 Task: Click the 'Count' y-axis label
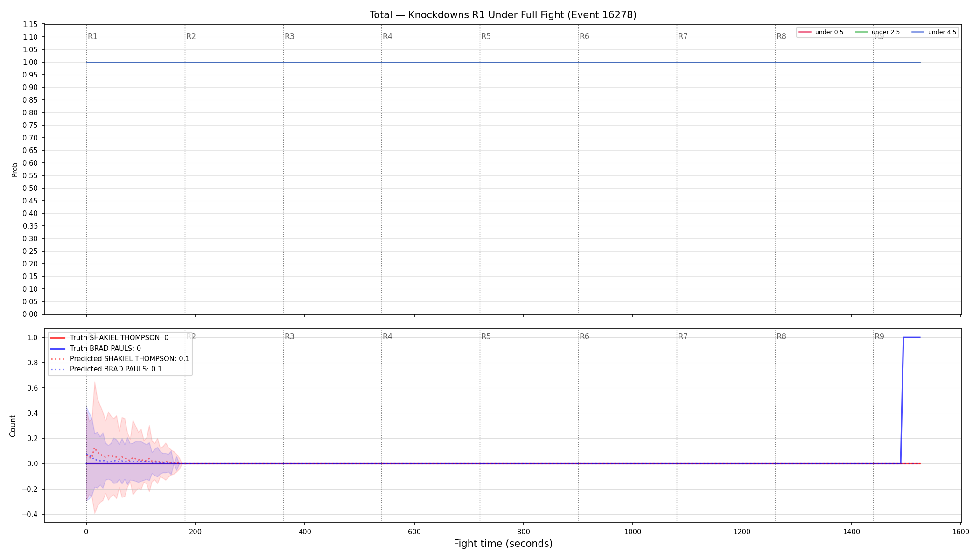(x=13, y=426)
